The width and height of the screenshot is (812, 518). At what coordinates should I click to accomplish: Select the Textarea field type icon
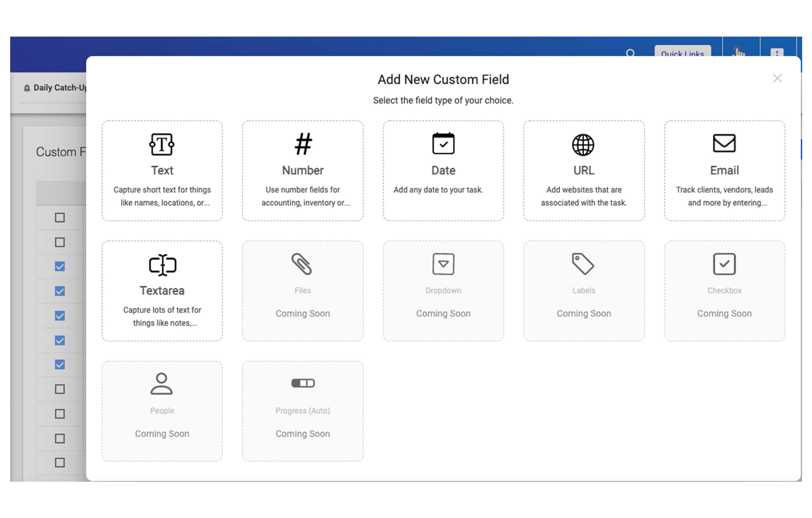[162, 265]
